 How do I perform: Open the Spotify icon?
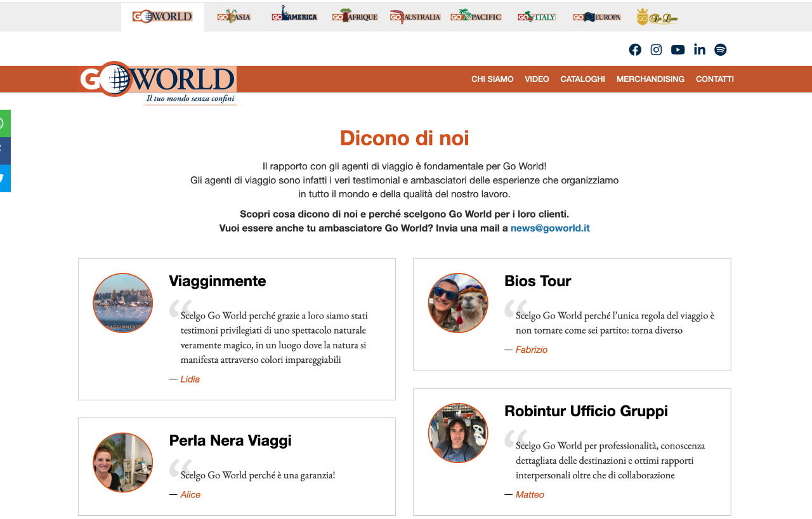pos(720,49)
